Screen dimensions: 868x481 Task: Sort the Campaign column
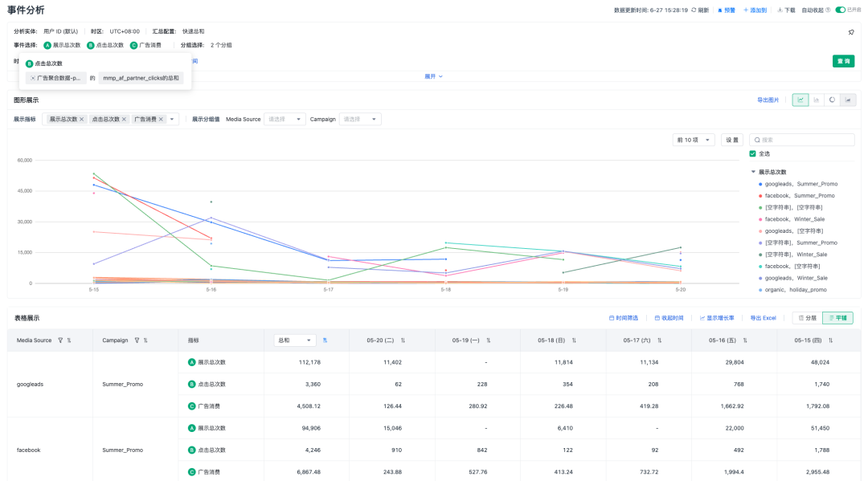[x=145, y=340]
